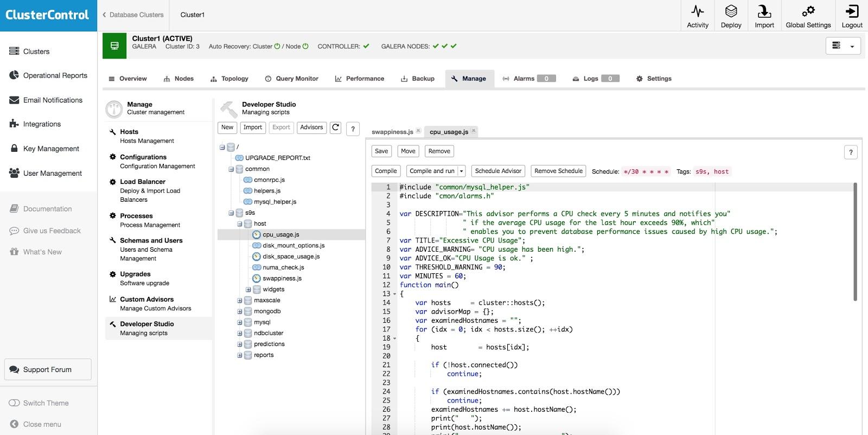Open Compile and run dropdown arrow
The image size is (868, 435).
pyautogui.click(x=462, y=171)
